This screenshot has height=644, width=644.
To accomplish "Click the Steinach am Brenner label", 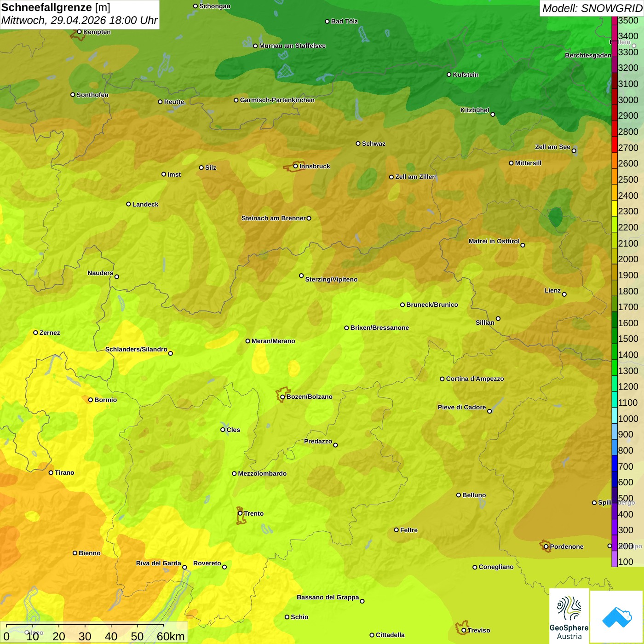I will coord(274,218).
